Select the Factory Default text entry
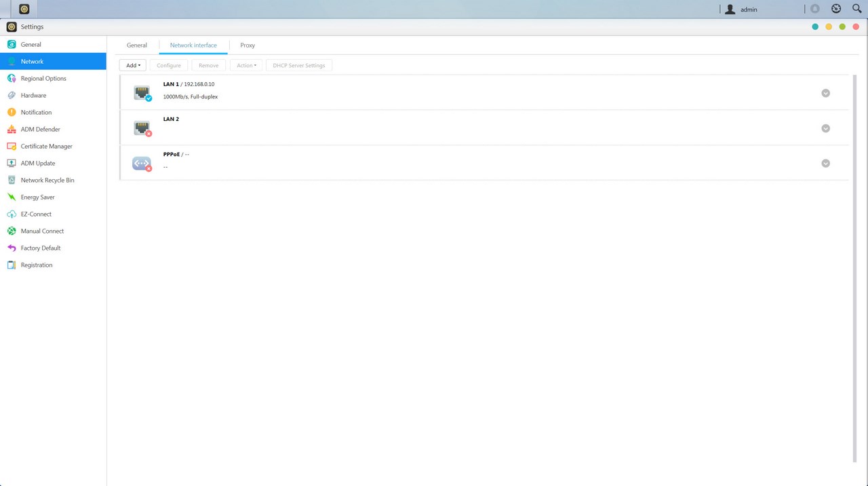The image size is (868, 486). tap(41, 248)
